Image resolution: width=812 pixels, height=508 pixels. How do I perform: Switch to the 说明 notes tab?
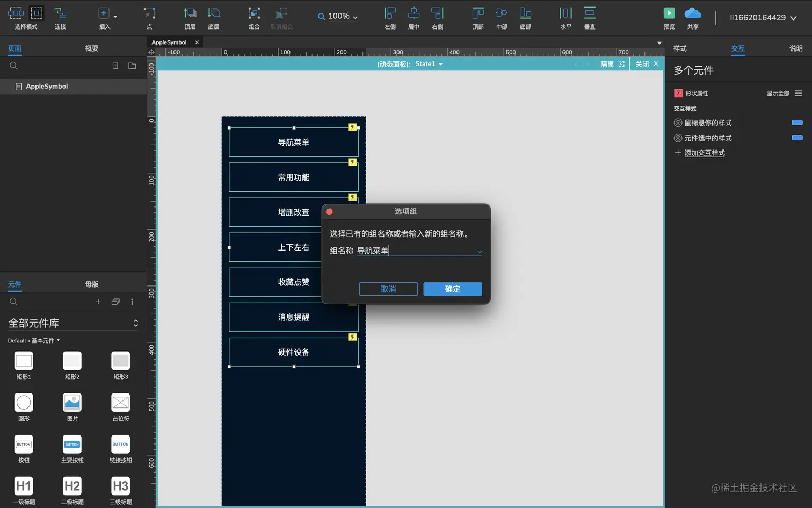click(x=796, y=48)
